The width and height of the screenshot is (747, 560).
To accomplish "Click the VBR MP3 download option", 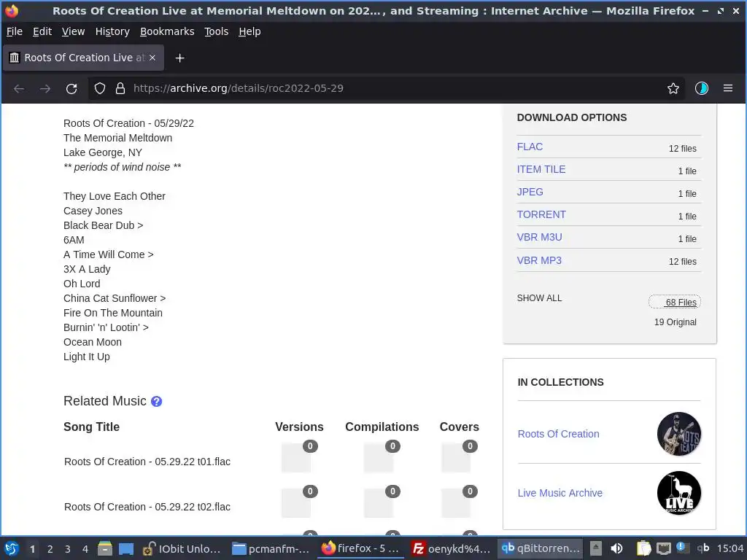I will point(539,260).
